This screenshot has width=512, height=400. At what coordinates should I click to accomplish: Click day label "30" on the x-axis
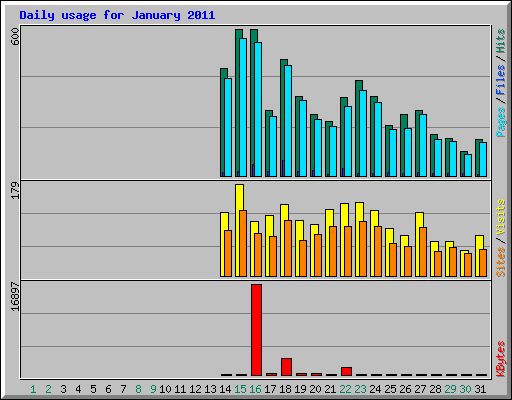pos(465,389)
